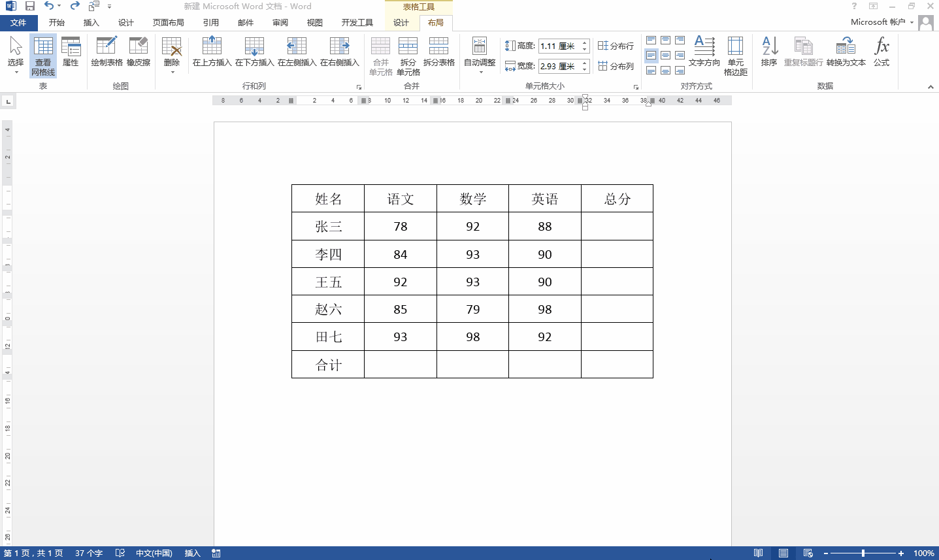
Task: Switch to the reading view mode in status bar
Action: click(x=758, y=553)
